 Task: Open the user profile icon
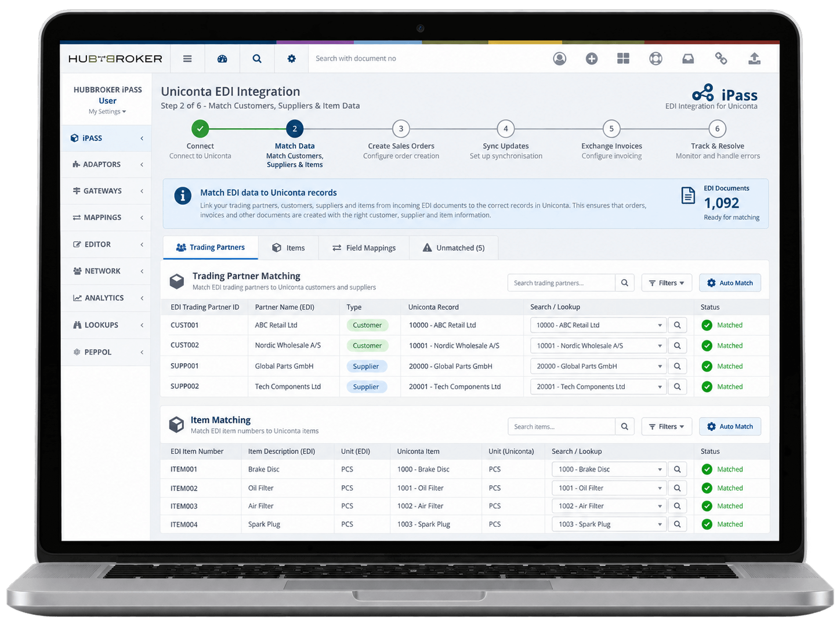(560, 59)
